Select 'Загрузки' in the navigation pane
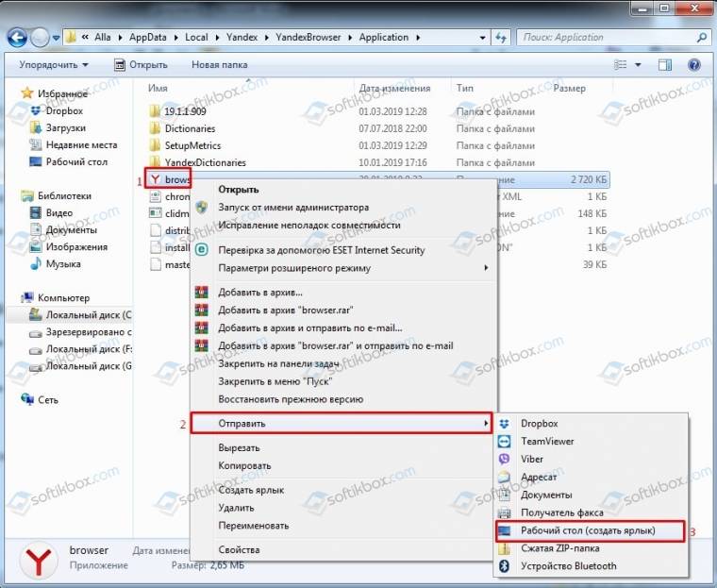 65,128
